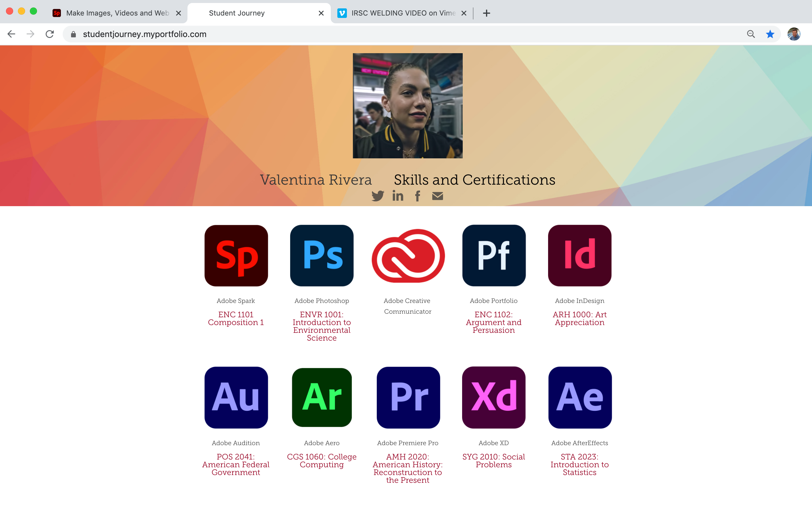This screenshot has width=812, height=530.
Task: Open ENC 1101 Composition 1 link
Action: click(236, 318)
